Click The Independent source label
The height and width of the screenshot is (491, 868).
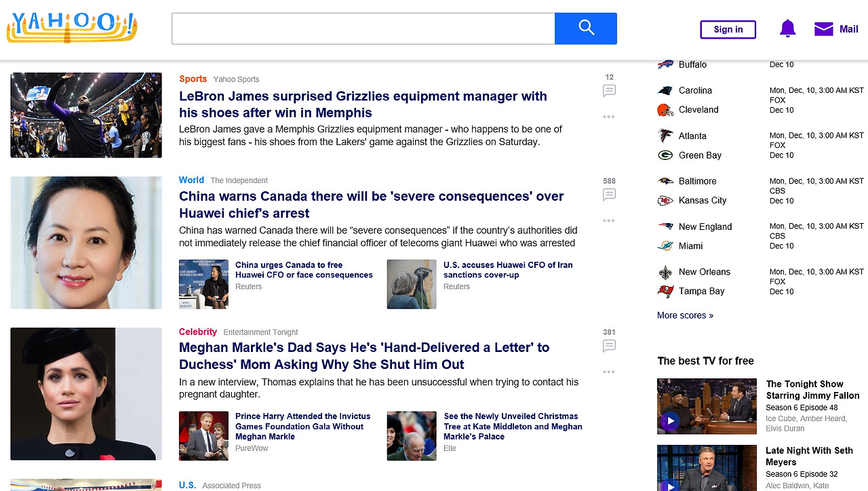(x=239, y=180)
